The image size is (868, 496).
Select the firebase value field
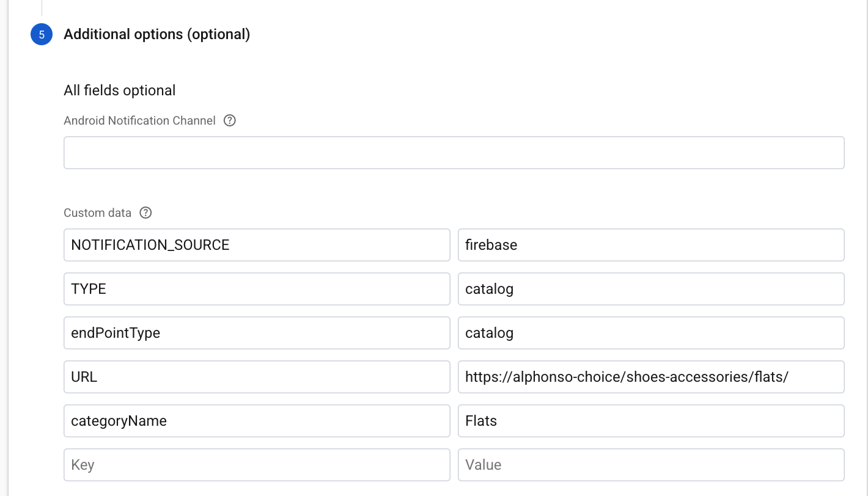point(650,245)
